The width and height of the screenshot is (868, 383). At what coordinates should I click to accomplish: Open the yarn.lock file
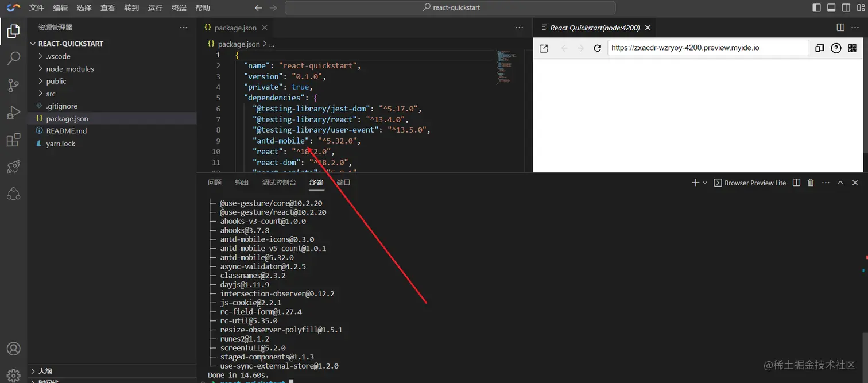click(112, 144)
